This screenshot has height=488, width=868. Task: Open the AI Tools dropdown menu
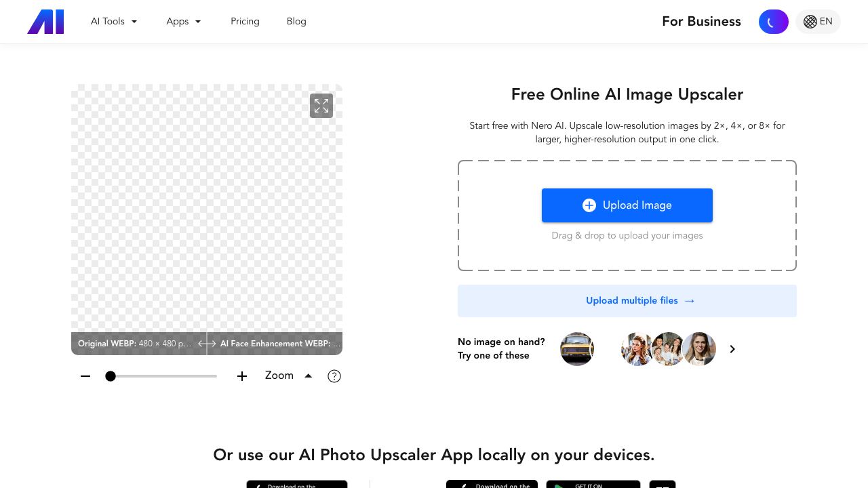(x=114, y=22)
